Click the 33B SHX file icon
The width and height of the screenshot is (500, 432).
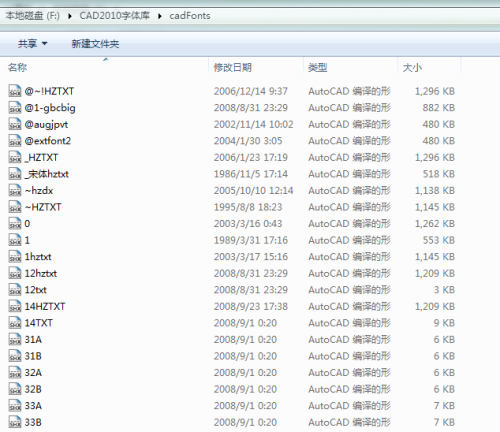click(15, 422)
